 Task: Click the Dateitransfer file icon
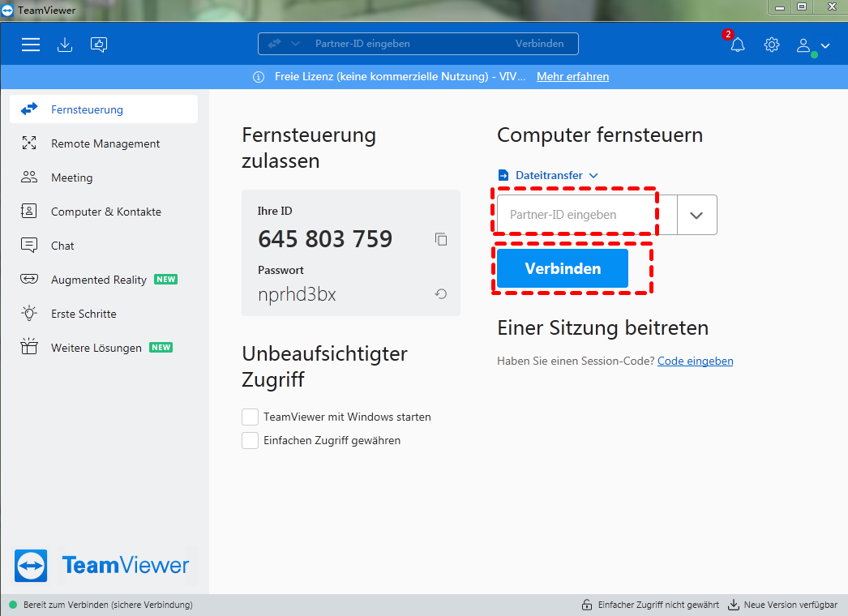(x=503, y=175)
